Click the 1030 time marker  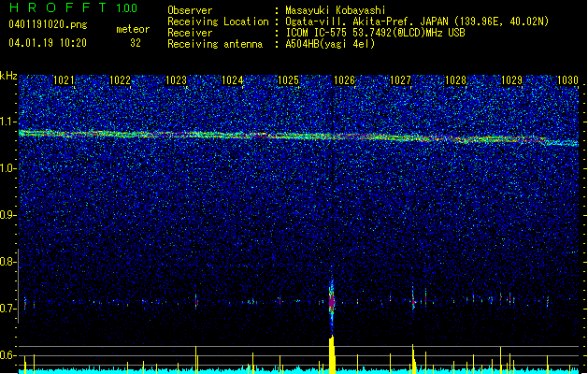click(x=567, y=80)
